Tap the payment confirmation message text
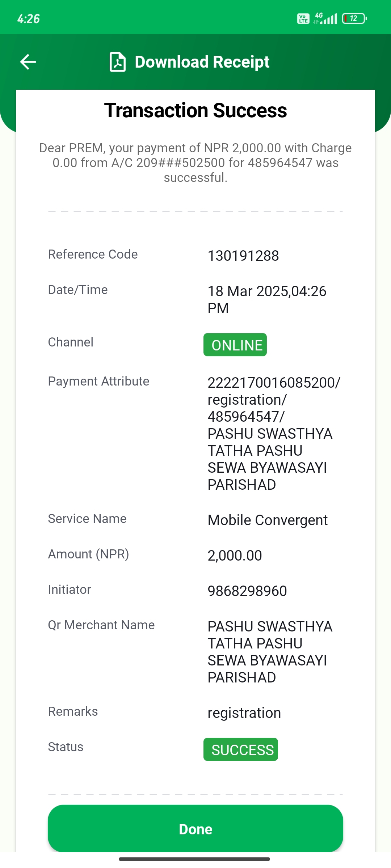This screenshot has height=868, width=391. click(195, 163)
